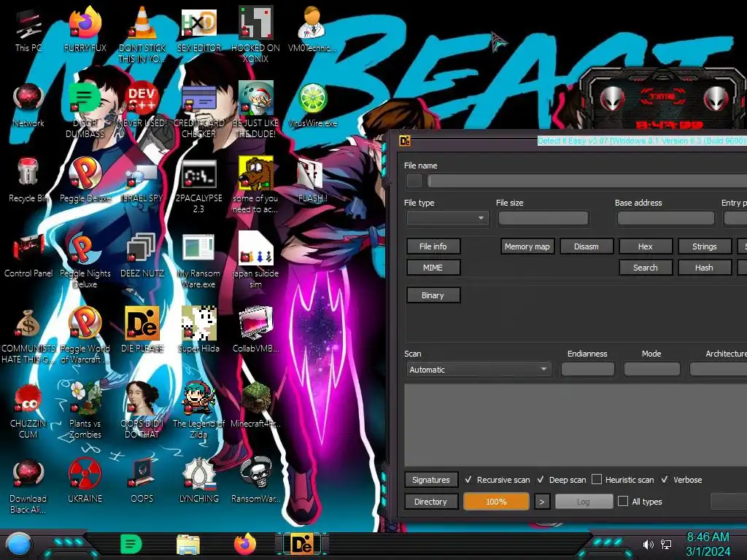
Task: Open the Hex viewer button
Action: pos(646,246)
